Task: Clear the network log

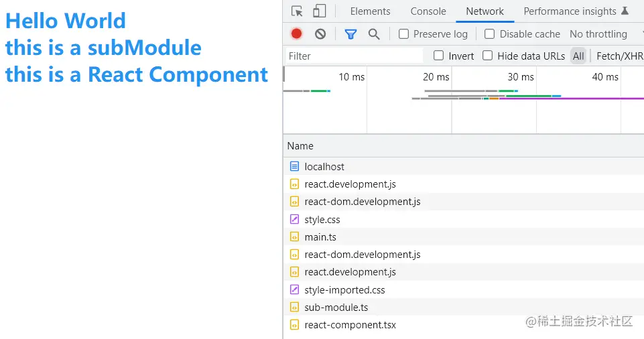Action: click(320, 33)
